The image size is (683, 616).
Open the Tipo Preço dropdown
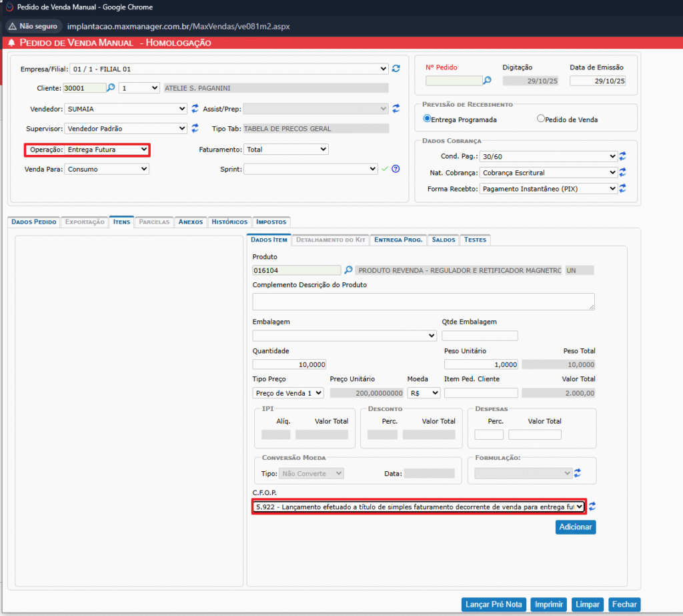click(288, 393)
